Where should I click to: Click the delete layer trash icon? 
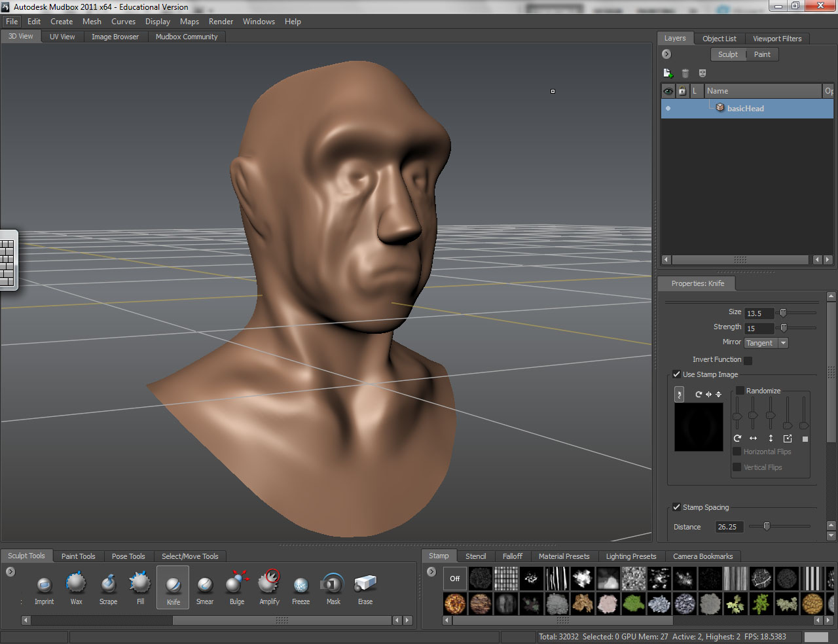(685, 73)
